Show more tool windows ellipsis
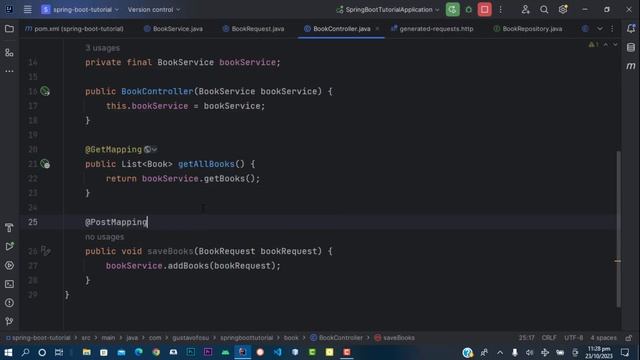This screenshot has width=640, height=360. [9, 71]
